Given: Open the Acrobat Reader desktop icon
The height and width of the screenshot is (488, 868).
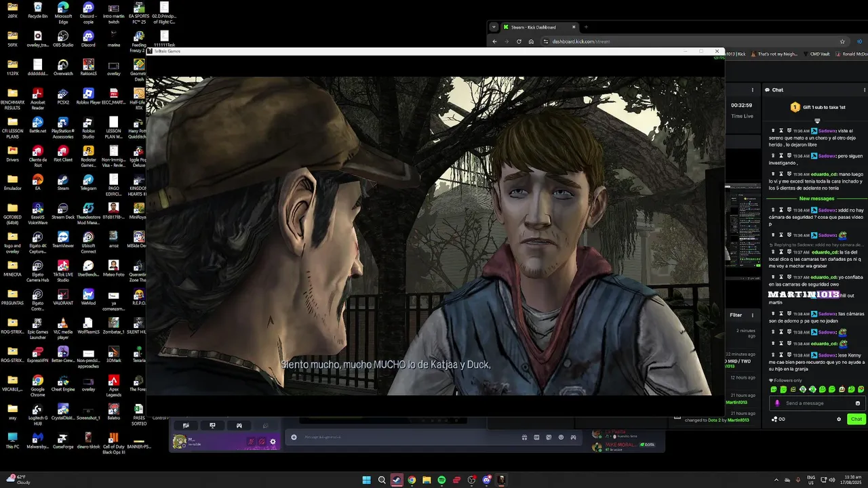Looking at the screenshot, I should pos(38,98).
